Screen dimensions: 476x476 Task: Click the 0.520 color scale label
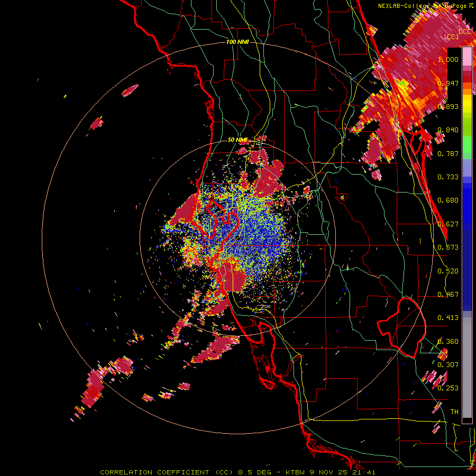coord(448,271)
